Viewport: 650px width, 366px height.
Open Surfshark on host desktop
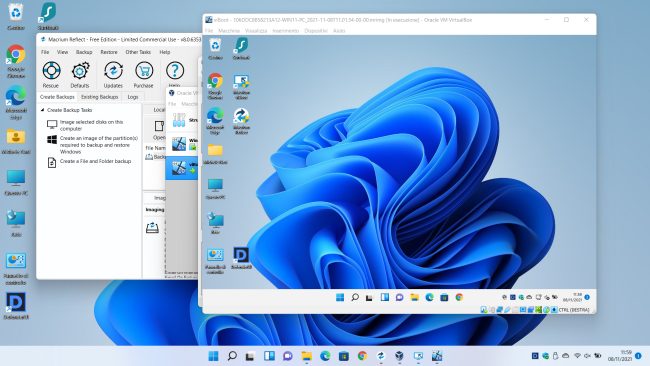[48, 17]
